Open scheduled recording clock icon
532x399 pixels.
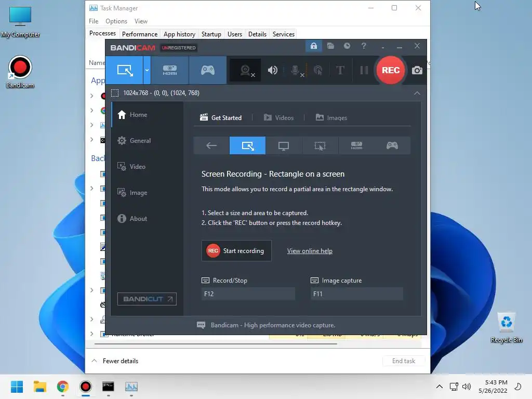[347, 46]
